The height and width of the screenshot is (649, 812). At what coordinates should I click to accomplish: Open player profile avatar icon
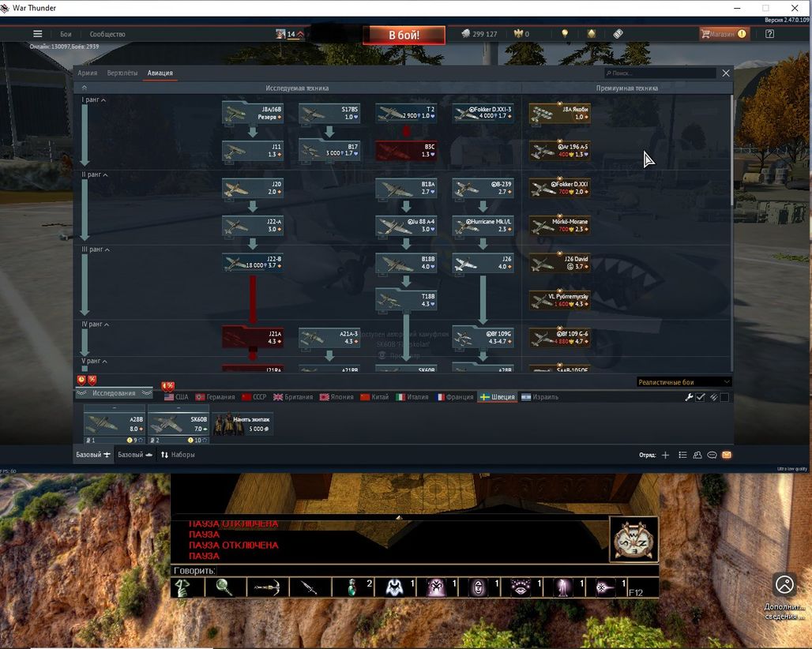[x=280, y=34]
